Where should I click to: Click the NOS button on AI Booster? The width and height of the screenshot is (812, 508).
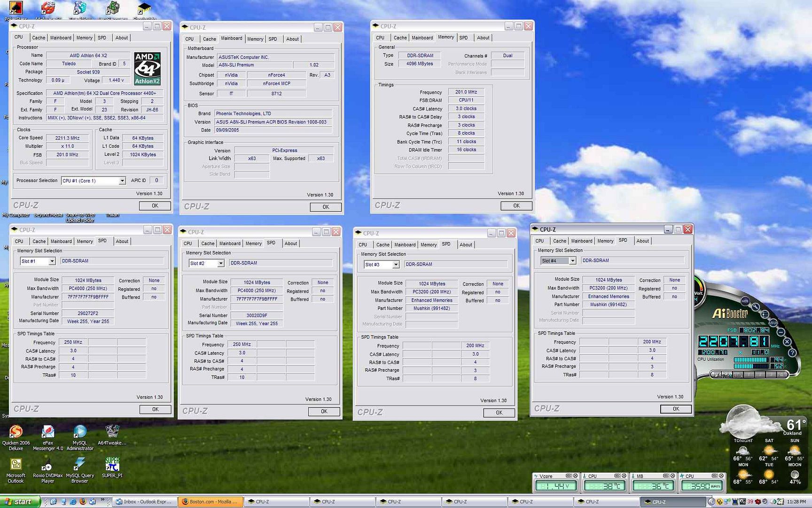745,301
